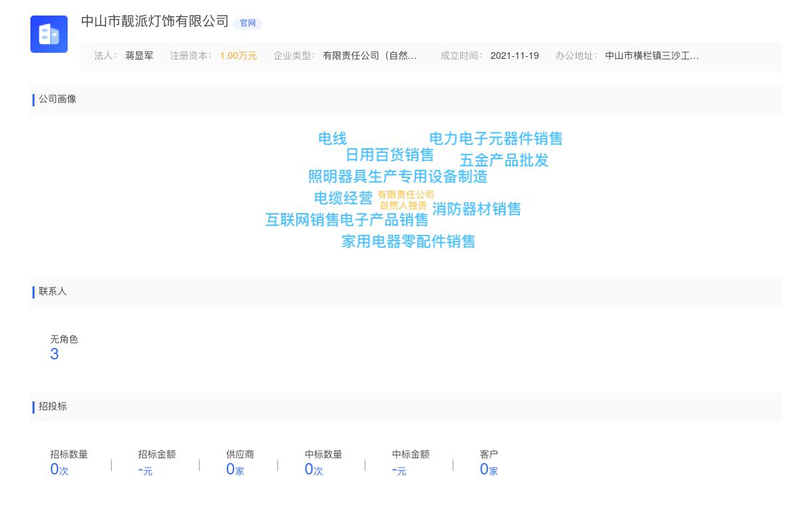Image resolution: width=812 pixels, height=509 pixels.
Task: Select the 电线 keyword in word cloud
Action: (x=332, y=139)
